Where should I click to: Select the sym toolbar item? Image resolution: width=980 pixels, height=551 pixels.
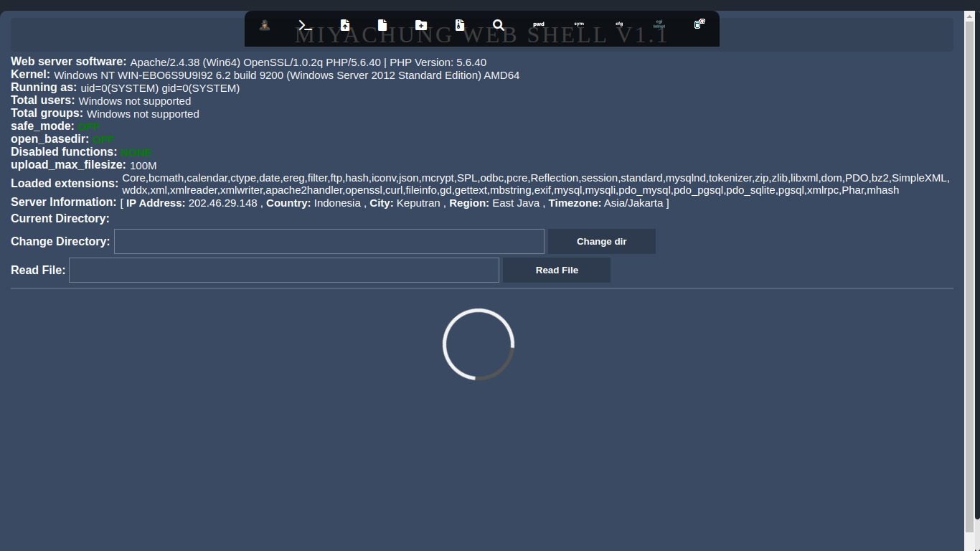click(x=579, y=24)
